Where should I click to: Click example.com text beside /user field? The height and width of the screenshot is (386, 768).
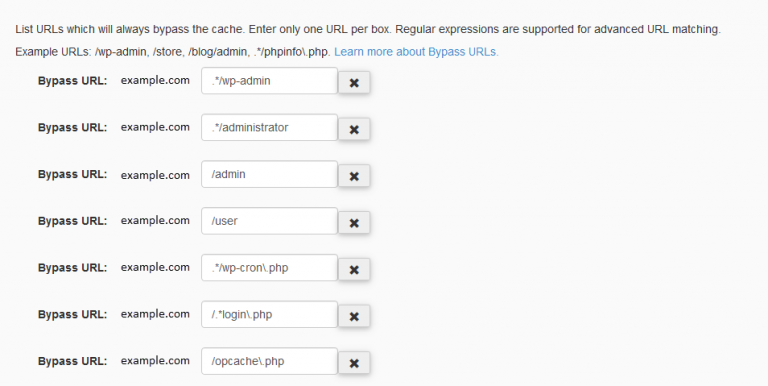tap(155, 221)
